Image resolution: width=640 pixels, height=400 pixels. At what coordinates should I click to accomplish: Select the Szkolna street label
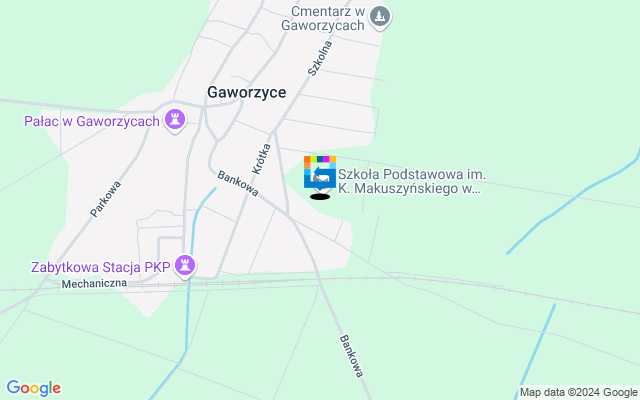pos(320,58)
